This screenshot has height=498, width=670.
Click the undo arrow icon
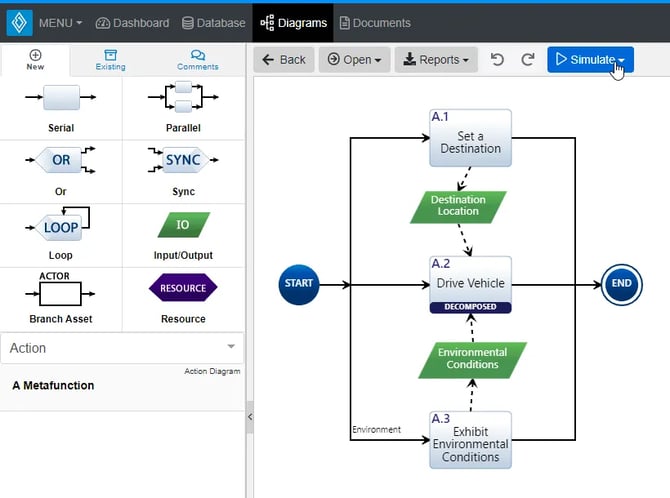pyautogui.click(x=497, y=59)
